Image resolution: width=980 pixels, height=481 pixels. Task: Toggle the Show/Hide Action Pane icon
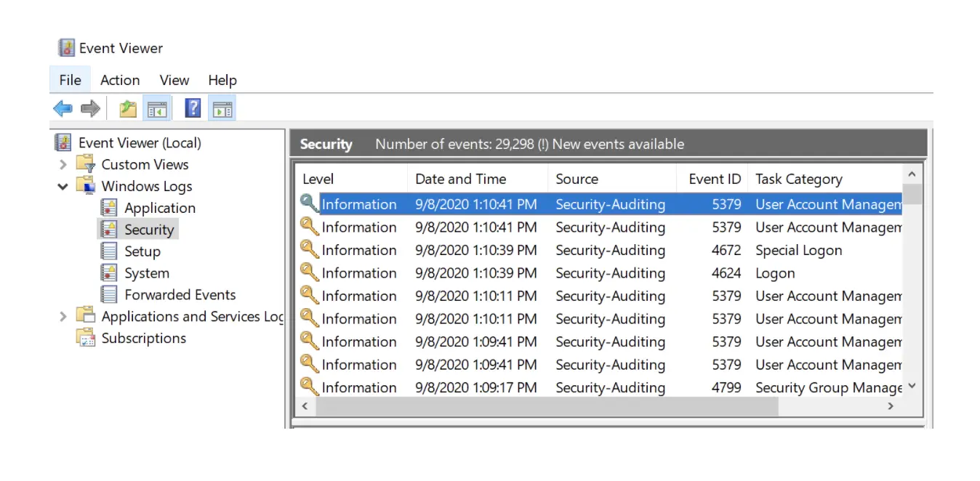(x=222, y=109)
